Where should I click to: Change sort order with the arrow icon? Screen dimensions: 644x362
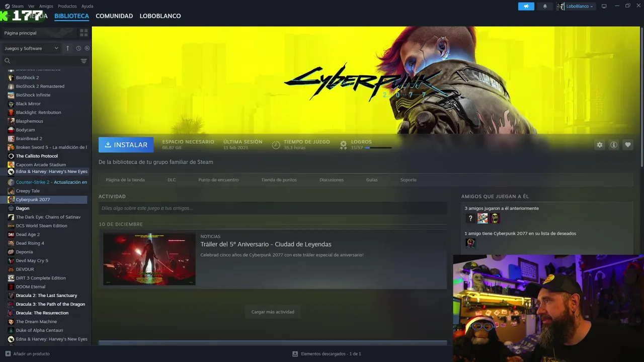[67, 48]
